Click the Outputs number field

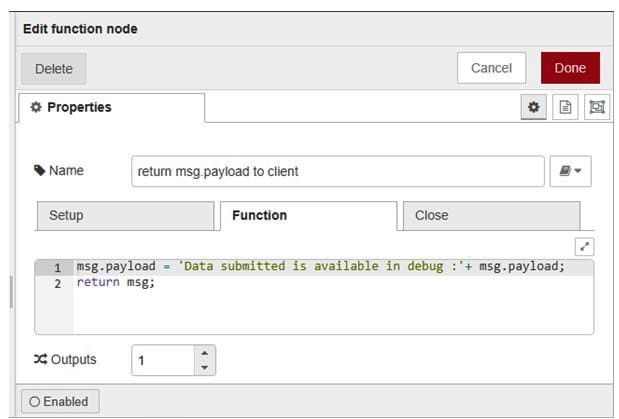(x=162, y=360)
